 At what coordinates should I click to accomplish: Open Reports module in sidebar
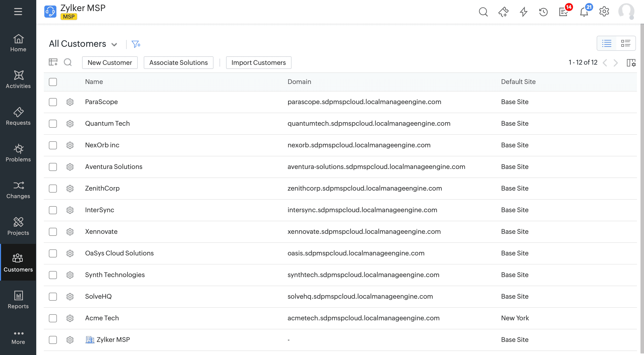(x=18, y=300)
